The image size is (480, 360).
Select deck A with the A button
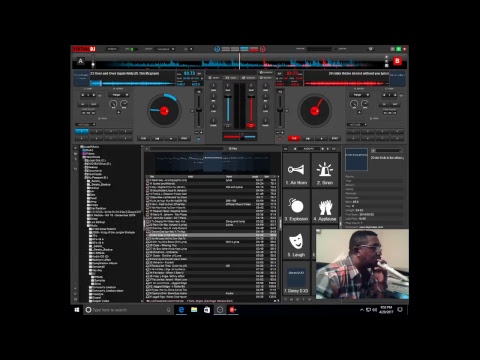tap(80, 61)
